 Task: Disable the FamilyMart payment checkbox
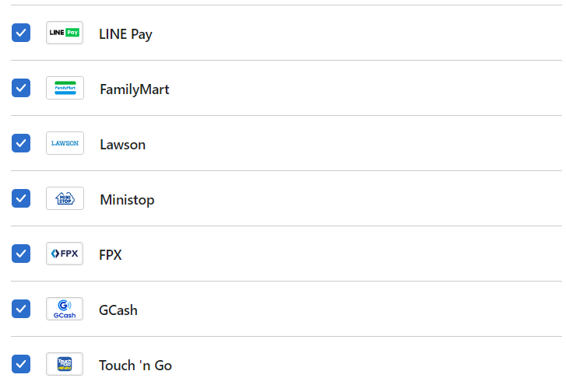click(x=21, y=88)
